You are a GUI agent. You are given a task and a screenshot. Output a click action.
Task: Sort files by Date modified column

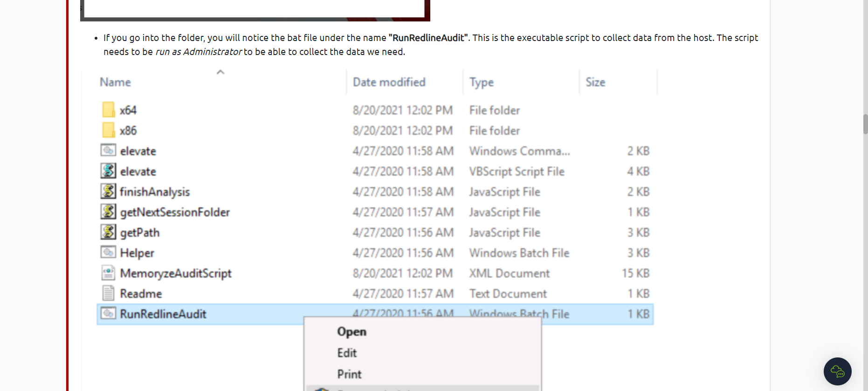pos(389,82)
